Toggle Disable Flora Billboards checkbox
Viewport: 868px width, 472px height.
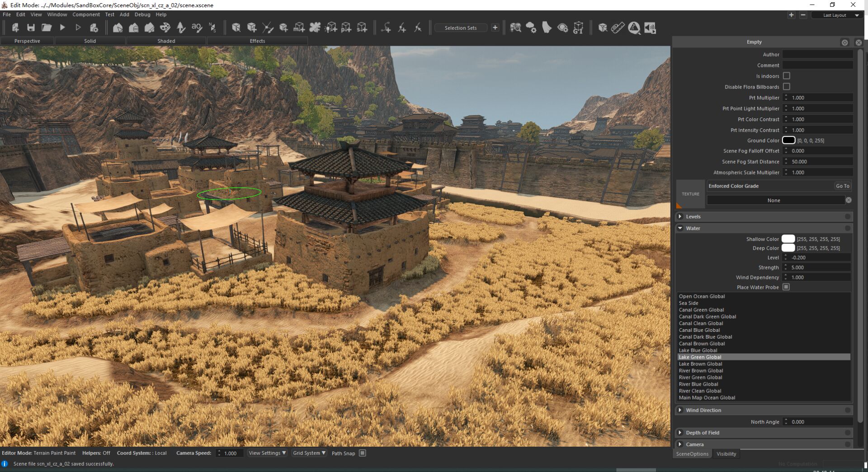[x=787, y=86]
